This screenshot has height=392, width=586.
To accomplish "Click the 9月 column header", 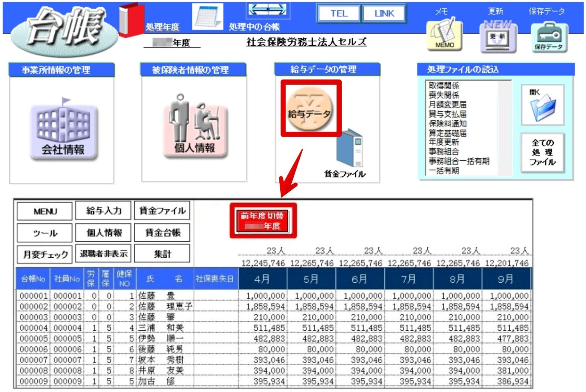I will [506, 279].
